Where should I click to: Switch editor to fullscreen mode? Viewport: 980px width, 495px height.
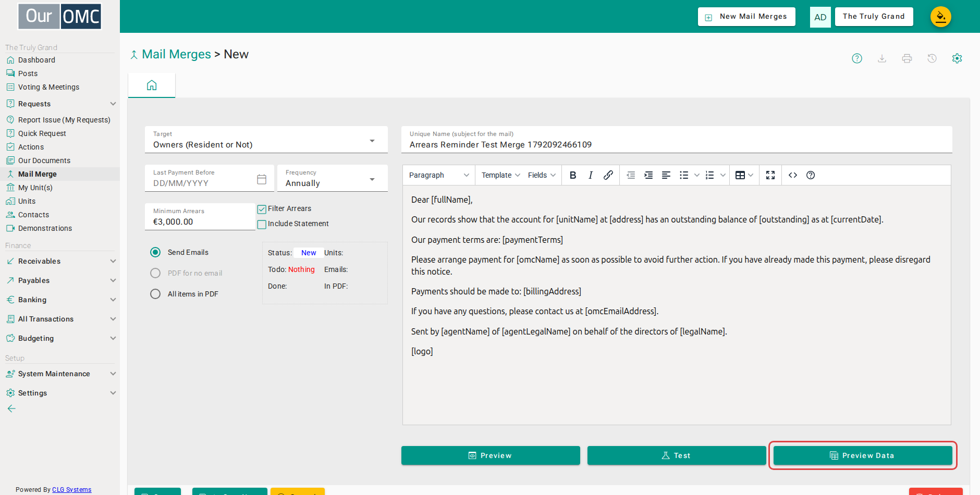770,175
